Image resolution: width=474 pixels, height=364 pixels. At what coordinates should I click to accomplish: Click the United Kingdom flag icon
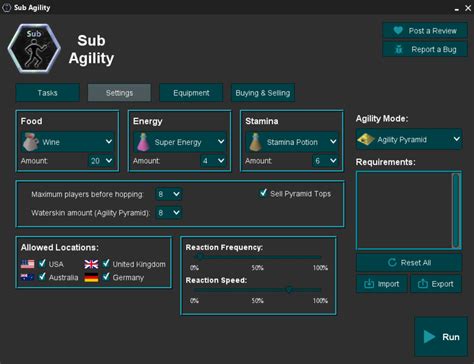tap(91, 264)
